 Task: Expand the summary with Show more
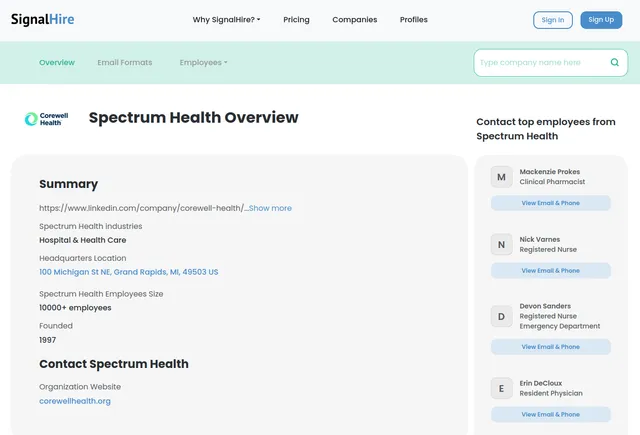270,208
